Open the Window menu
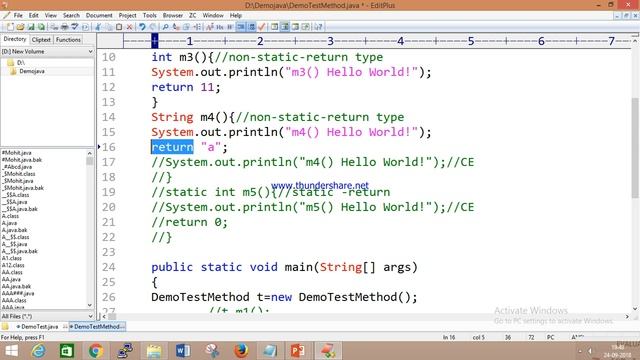Screen dimensions: 640x360 pos(213,16)
